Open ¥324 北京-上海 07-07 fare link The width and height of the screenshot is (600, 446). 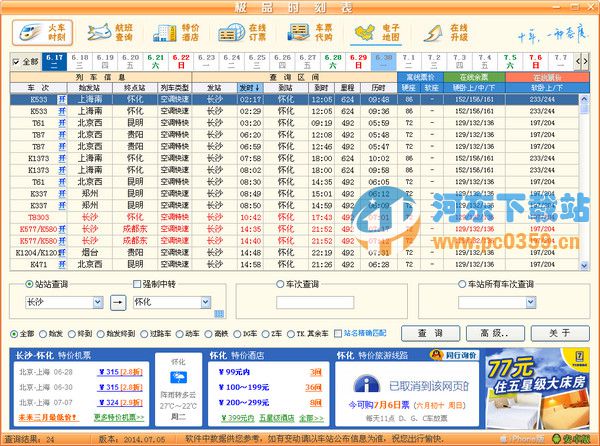(x=121, y=402)
